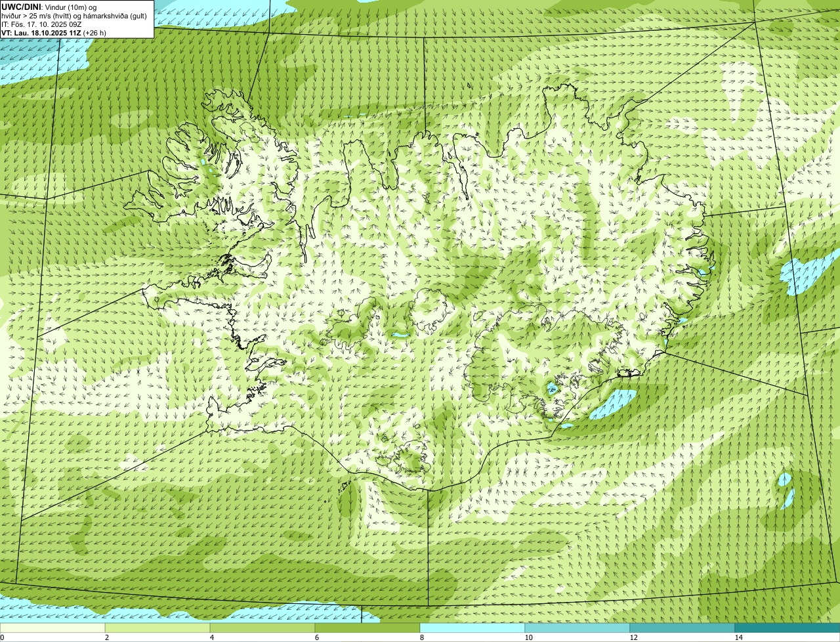Click the 'UWC/DINI: Vindur (10m) og' title line
Screen dimensions: 840x642
click(x=49, y=7)
